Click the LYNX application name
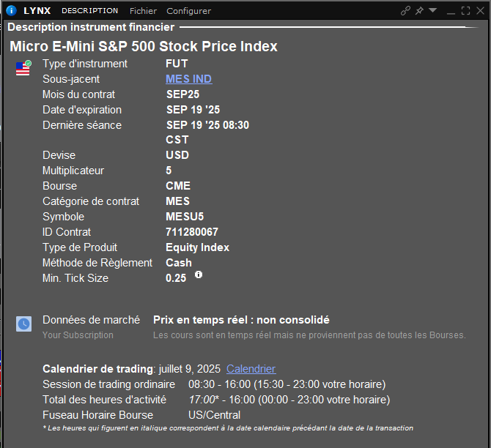Viewport: 491px width, 448px height. [x=37, y=11]
